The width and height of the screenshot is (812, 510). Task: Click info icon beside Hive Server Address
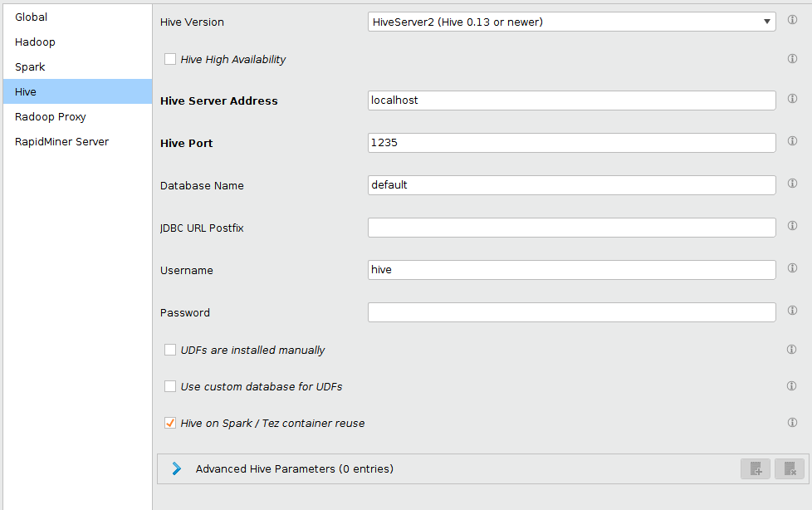point(792,99)
